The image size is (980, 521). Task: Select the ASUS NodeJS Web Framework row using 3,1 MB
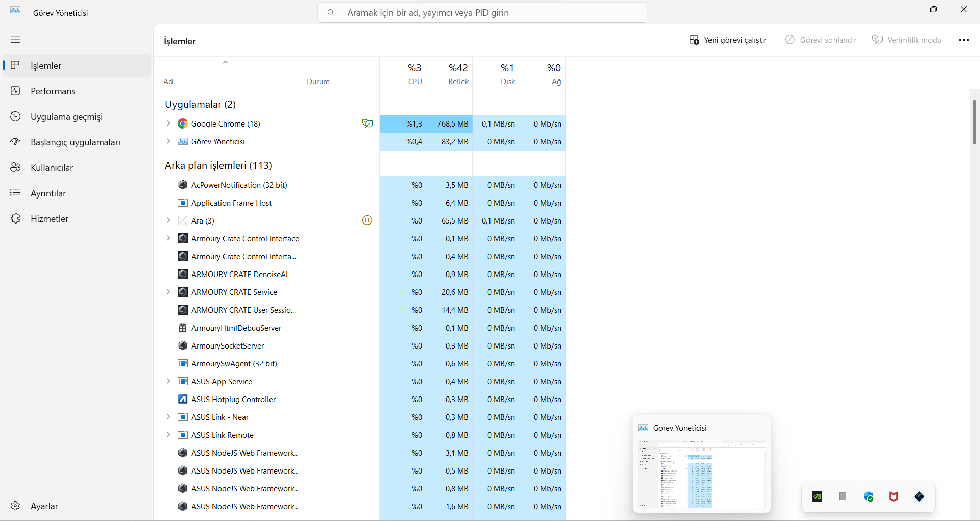(x=359, y=453)
